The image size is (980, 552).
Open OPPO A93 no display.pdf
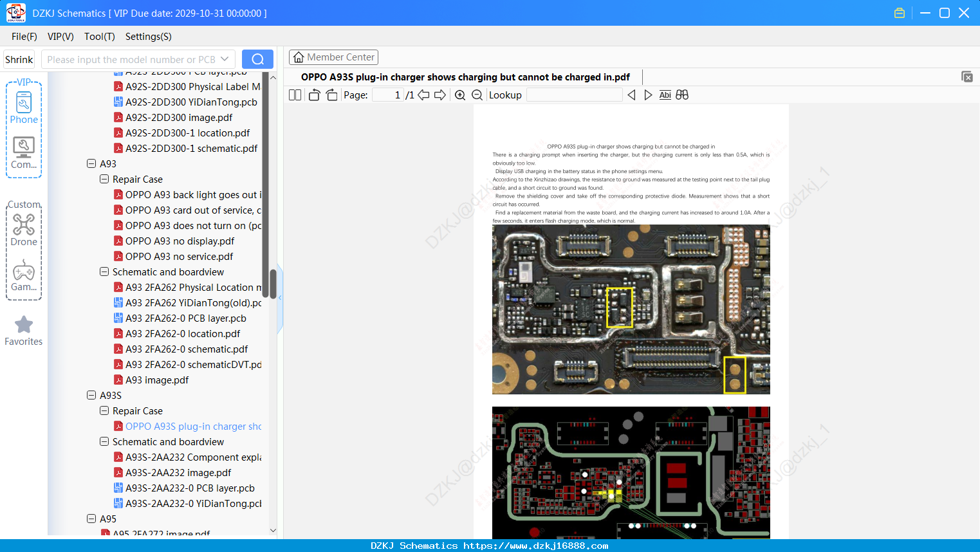[x=174, y=241]
